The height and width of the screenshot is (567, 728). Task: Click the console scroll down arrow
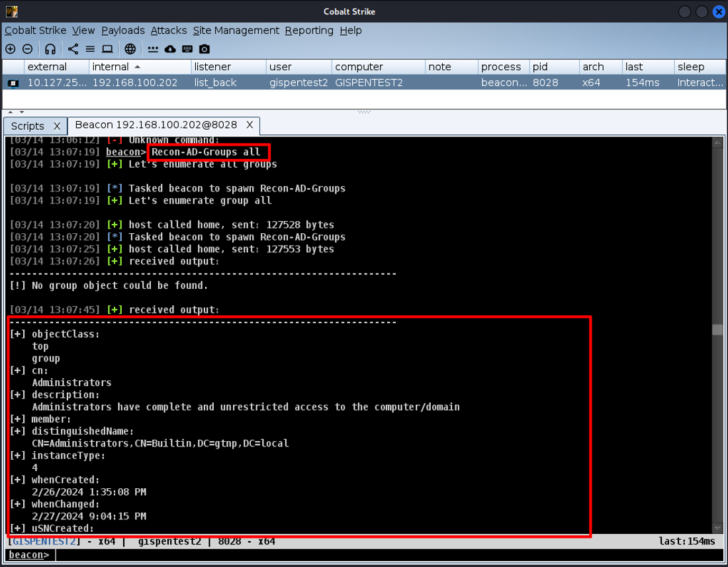(x=717, y=529)
